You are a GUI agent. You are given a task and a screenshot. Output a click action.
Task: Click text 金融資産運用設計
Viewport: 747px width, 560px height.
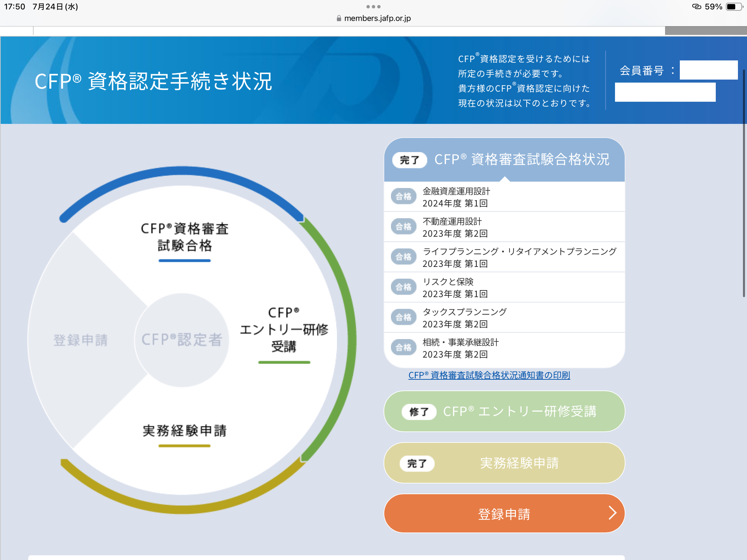tap(456, 191)
